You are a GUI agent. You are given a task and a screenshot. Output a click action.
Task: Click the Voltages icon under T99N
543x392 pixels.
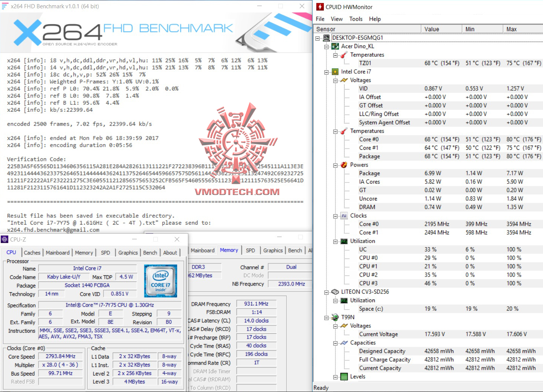click(344, 326)
